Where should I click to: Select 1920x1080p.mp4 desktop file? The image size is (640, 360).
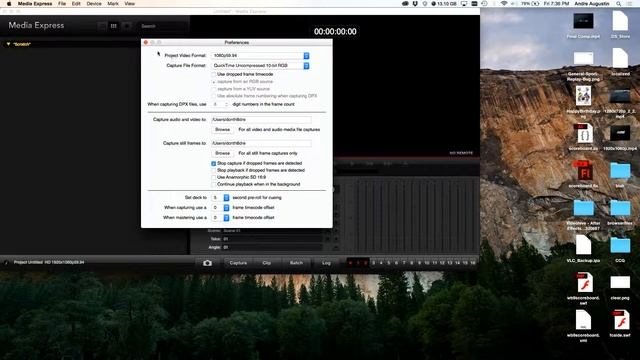coord(620,133)
